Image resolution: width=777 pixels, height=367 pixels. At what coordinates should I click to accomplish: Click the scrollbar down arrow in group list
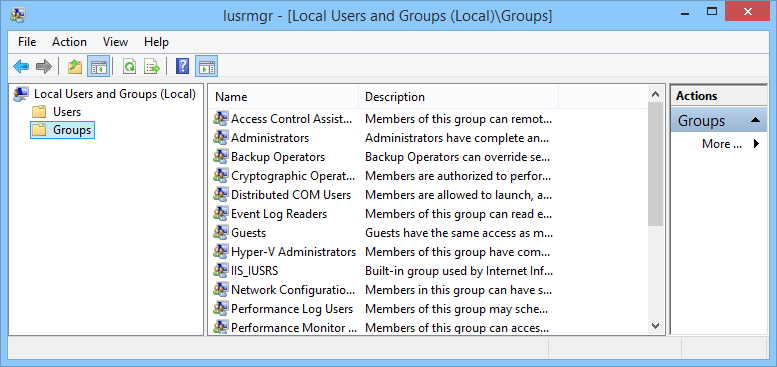pyautogui.click(x=656, y=326)
